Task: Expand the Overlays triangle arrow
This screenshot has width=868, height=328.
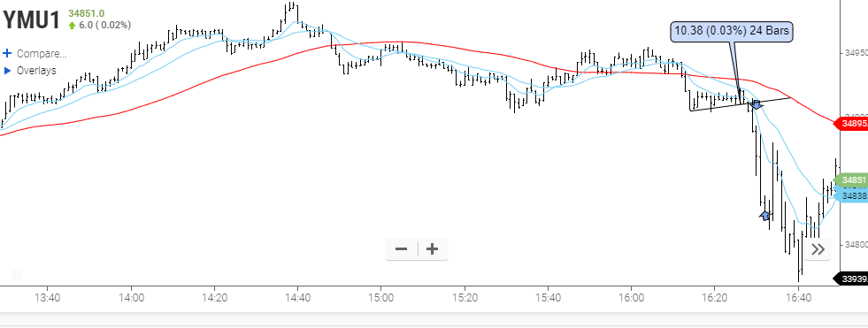Action: (x=7, y=71)
